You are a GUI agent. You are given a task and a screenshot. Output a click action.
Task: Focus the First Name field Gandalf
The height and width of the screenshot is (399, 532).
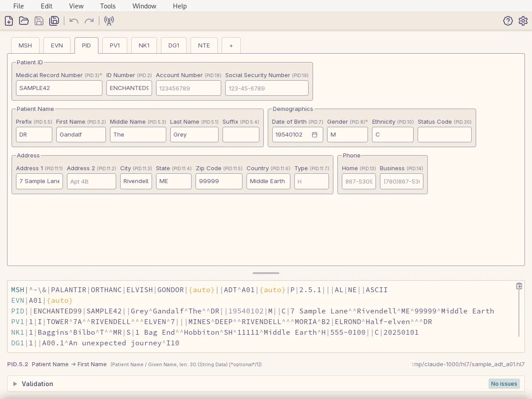click(x=81, y=135)
